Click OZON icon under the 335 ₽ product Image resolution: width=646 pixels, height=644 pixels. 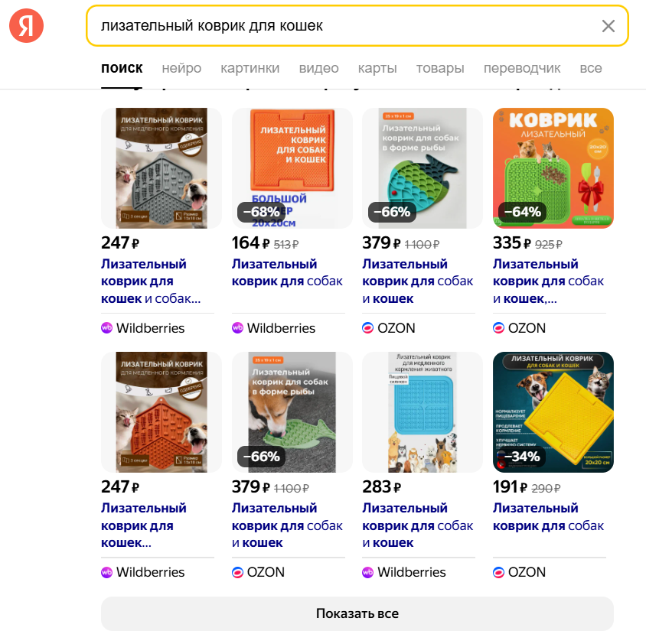click(x=499, y=328)
